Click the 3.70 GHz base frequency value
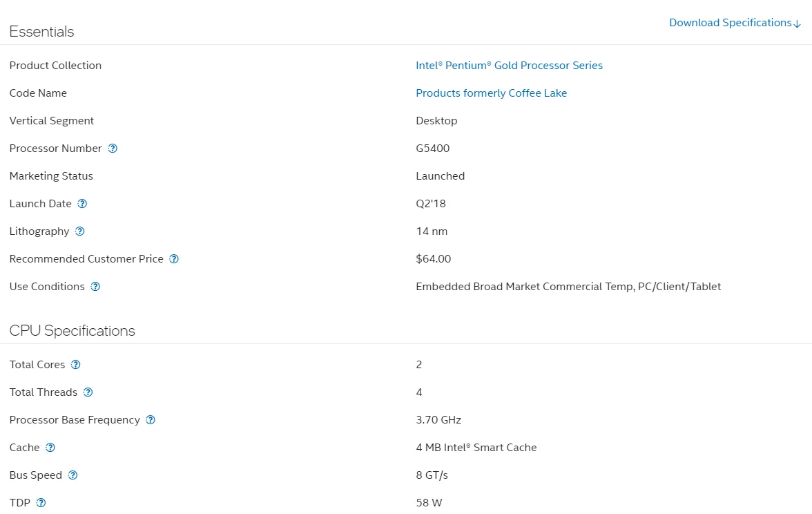 tap(438, 420)
